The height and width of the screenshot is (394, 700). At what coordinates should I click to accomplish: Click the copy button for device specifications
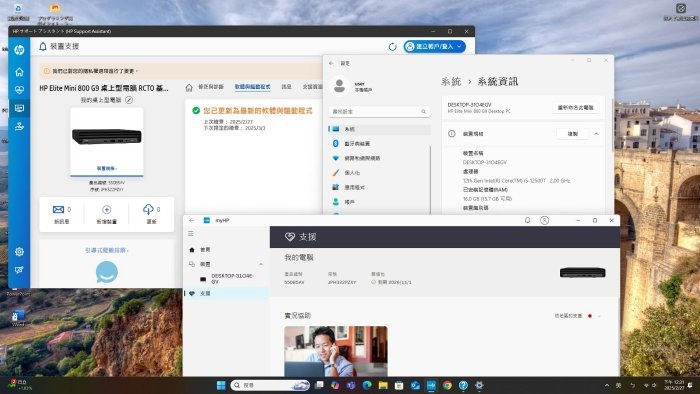click(x=573, y=134)
